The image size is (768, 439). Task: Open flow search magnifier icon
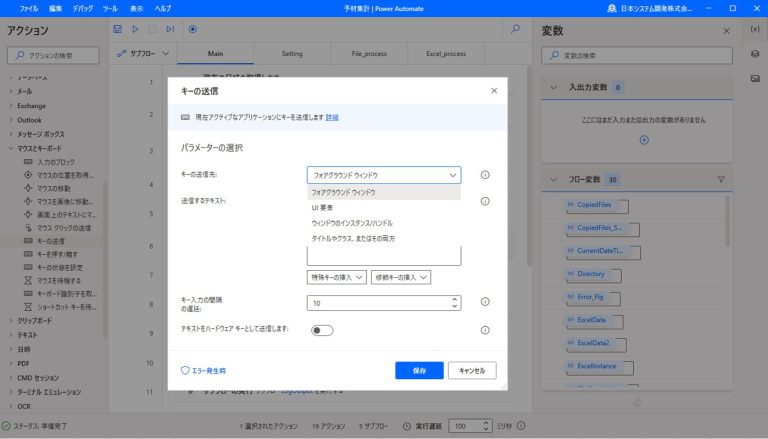[516, 29]
